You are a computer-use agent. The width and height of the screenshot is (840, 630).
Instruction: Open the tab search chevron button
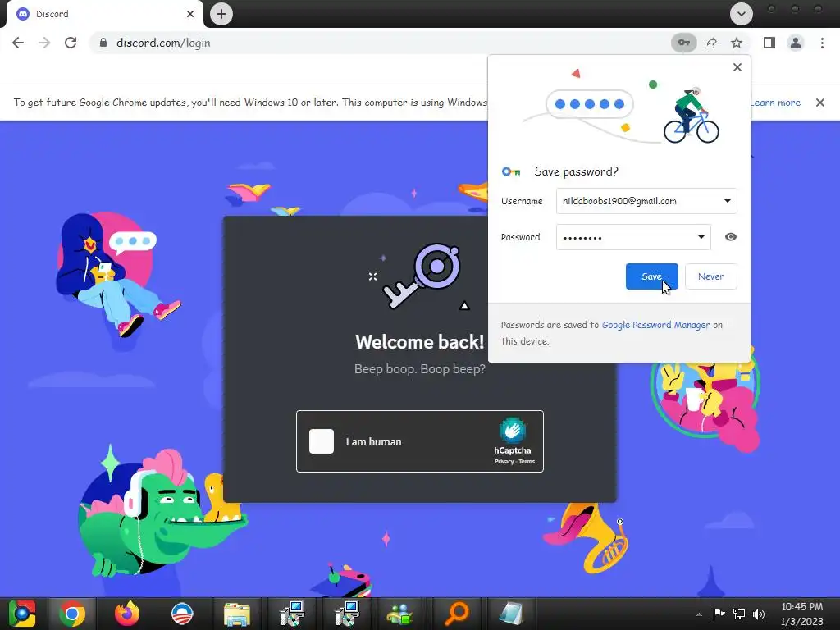pos(742,14)
